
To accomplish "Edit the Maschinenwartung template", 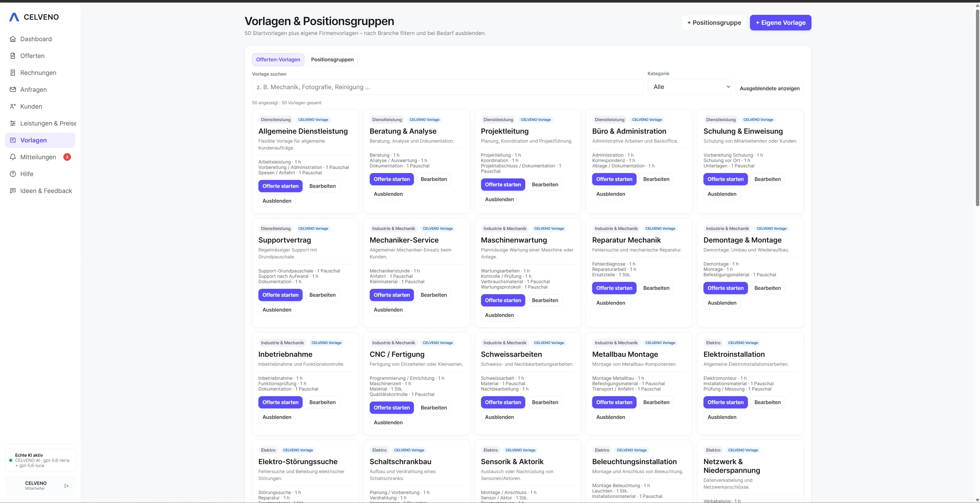I will pos(545,300).
